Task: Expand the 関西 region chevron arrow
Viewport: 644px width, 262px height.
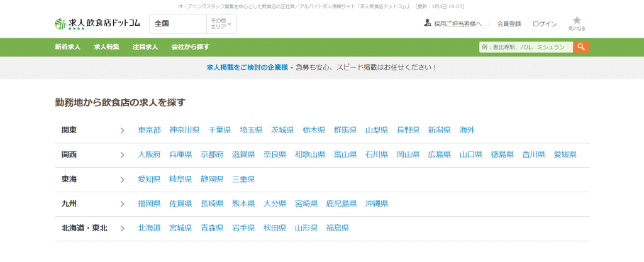Action: coord(123,155)
